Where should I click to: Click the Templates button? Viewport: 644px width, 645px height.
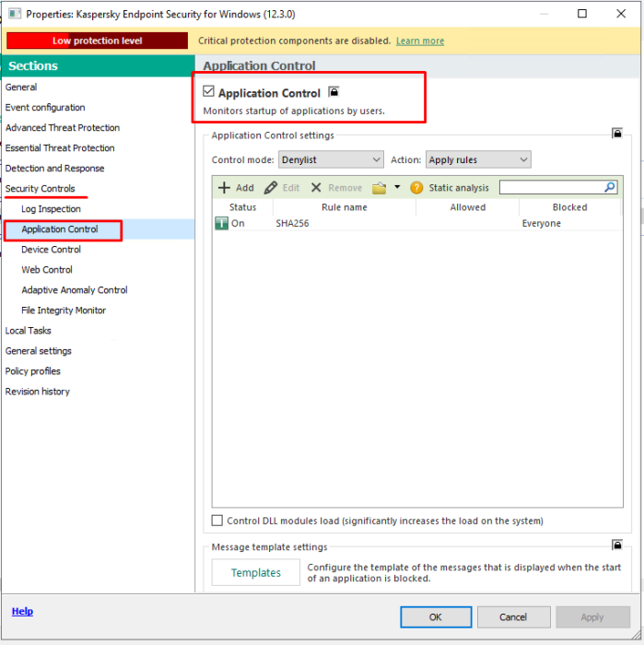[256, 572]
